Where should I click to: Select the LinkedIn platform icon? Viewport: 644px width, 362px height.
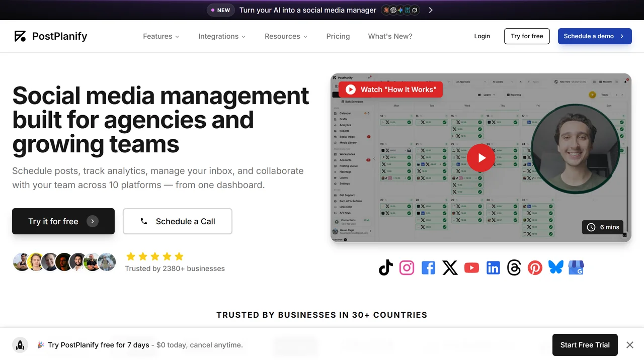[493, 268]
